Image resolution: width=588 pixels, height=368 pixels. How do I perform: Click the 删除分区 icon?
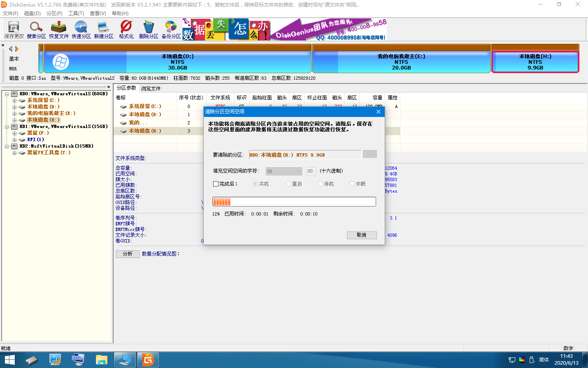(x=149, y=30)
